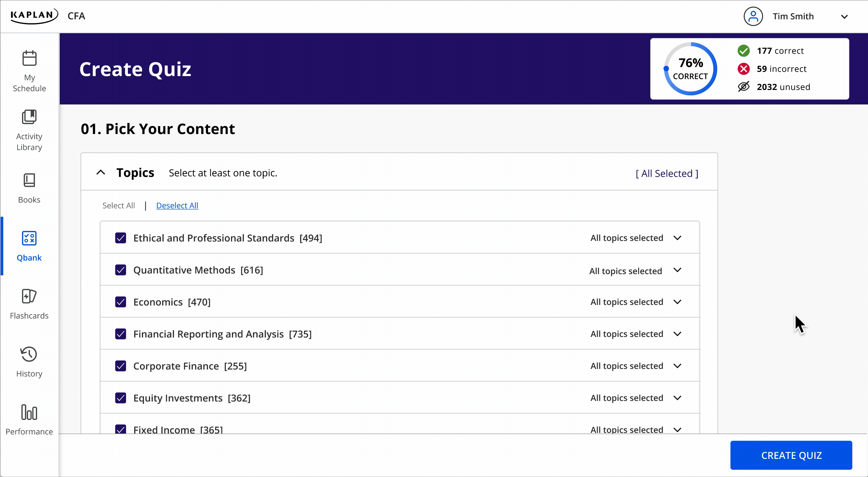Click the My Schedule menu label
The height and width of the screenshot is (477, 868).
click(x=29, y=83)
